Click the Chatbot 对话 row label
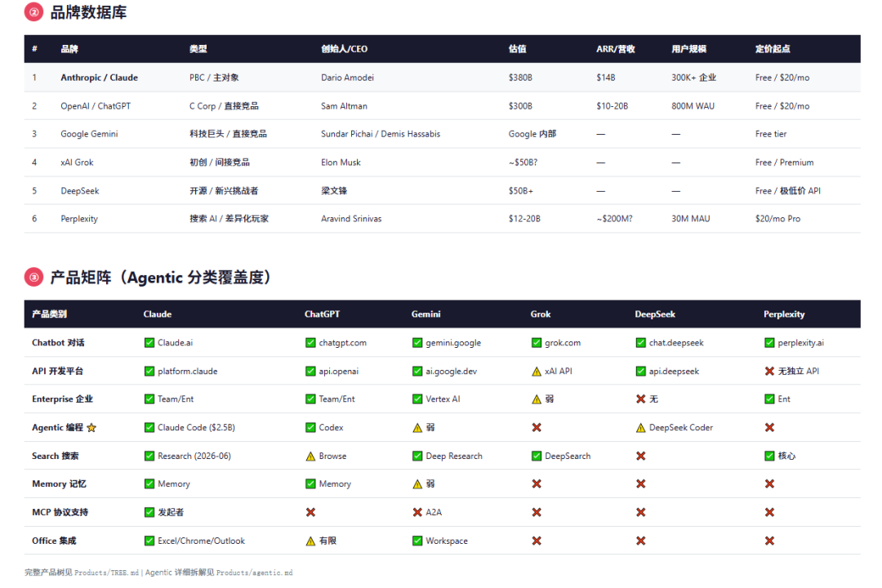The width and height of the screenshot is (882, 588). [x=58, y=343]
